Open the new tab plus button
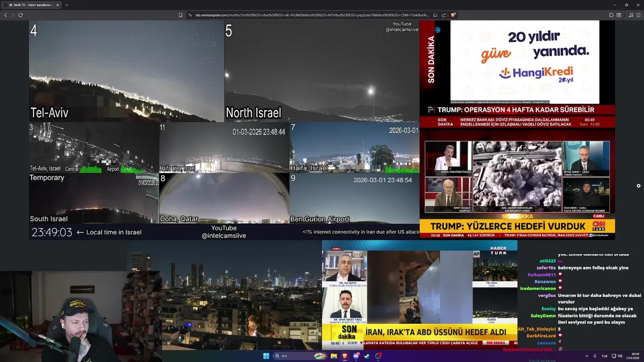The height and width of the screenshot is (362, 644). [x=66, y=5]
